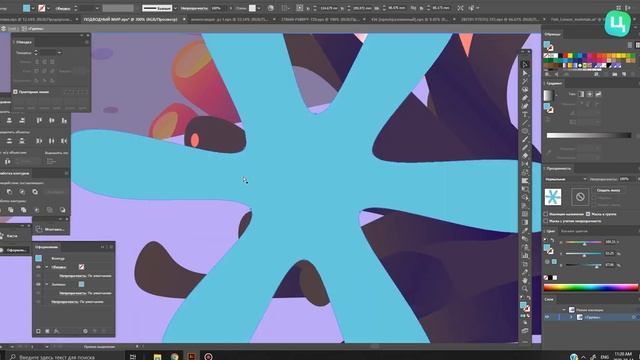Adjust the hue slider in Цвет panel

click(x=583, y=243)
